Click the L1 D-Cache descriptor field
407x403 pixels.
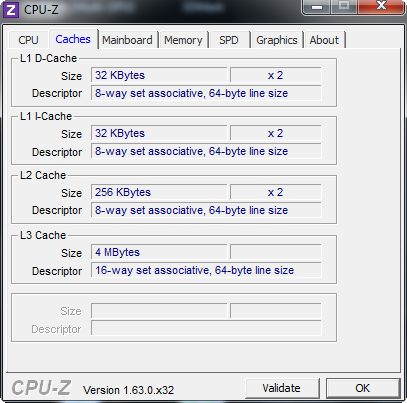pyautogui.click(x=206, y=93)
